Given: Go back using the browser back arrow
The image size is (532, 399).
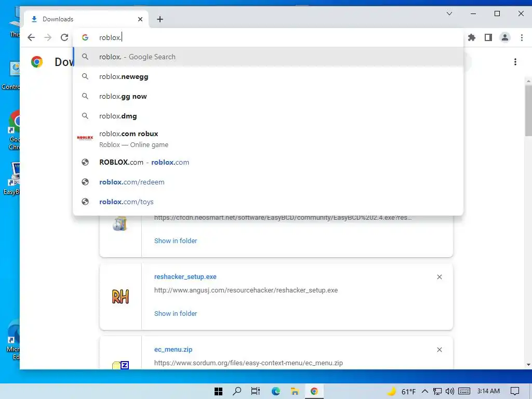Looking at the screenshot, I should pyautogui.click(x=31, y=37).
